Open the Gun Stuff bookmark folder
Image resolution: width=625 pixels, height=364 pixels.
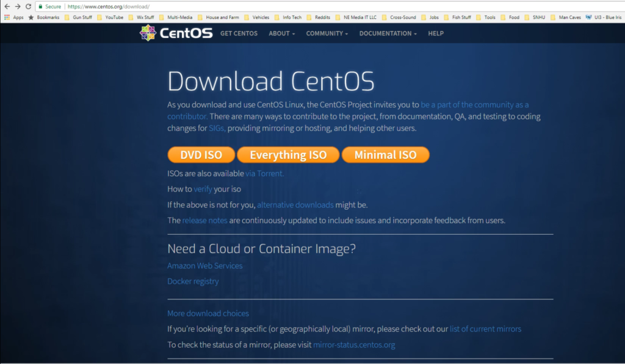point(78,17)
